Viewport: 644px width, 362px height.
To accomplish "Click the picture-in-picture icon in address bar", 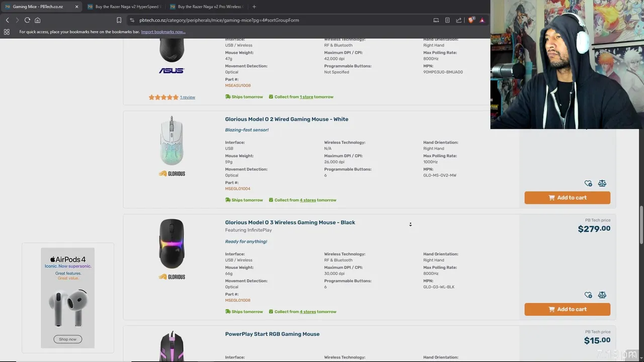I will pyautogui.click(x=436, y=20).
